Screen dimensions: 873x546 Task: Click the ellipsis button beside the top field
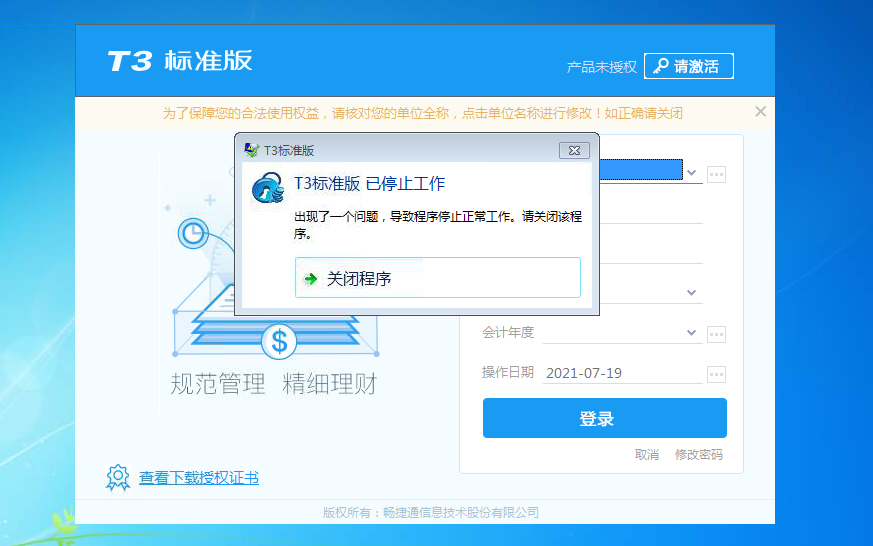tap(717, 175)
